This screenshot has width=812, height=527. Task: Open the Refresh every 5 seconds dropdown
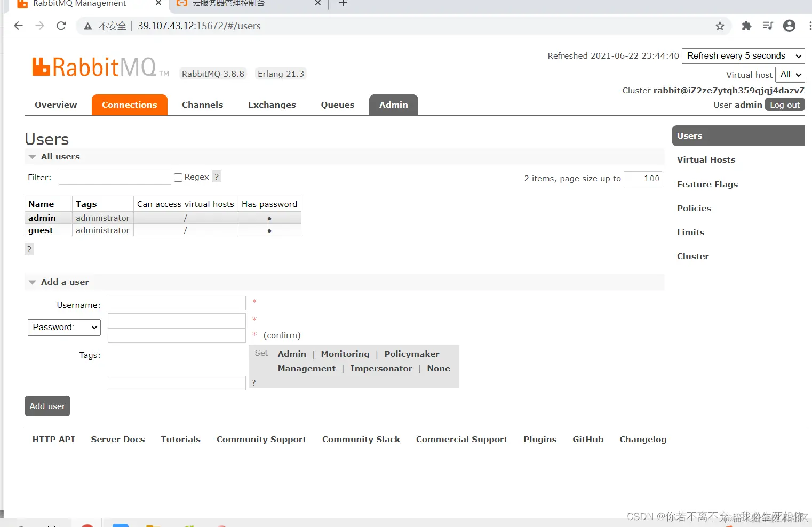tap(743, 55)
